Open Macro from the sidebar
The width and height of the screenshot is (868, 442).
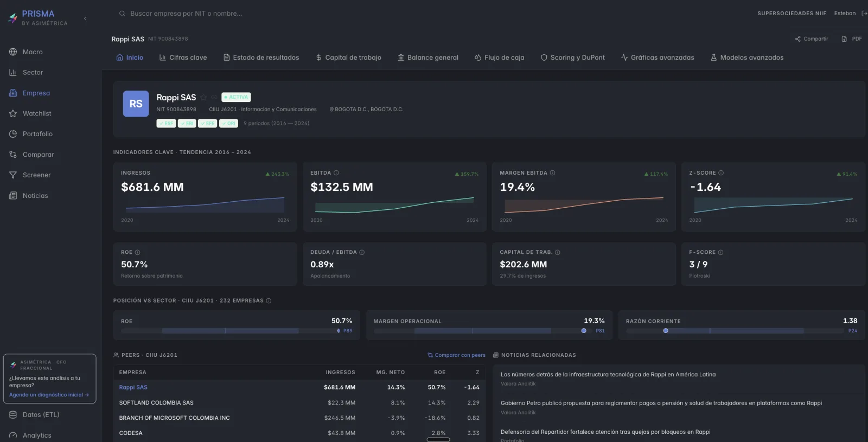pyautogui.click(x=33, y=52)
